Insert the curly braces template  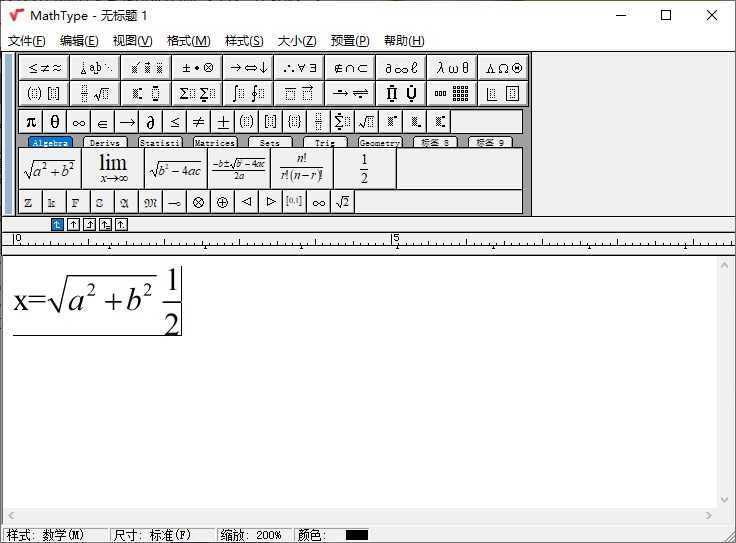294,122
